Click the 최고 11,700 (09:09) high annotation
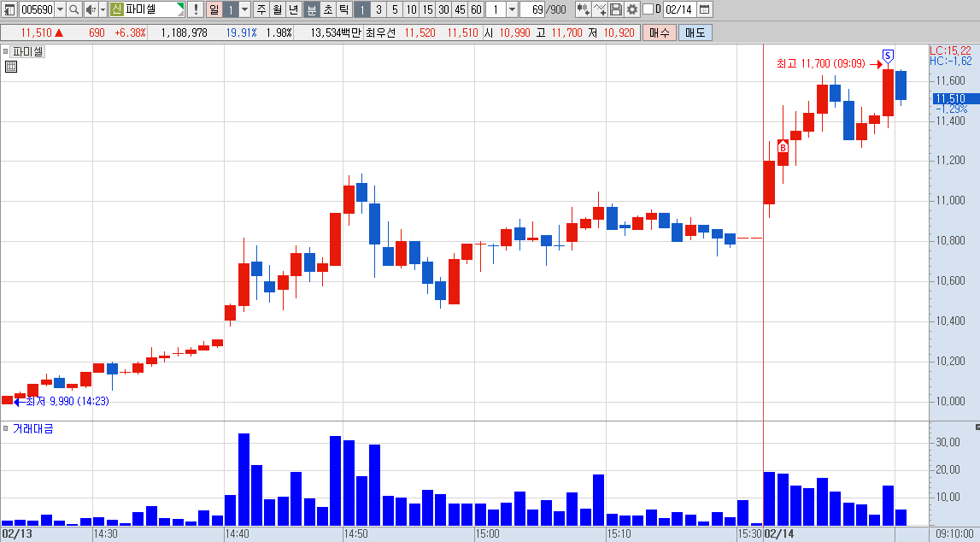 820,63
